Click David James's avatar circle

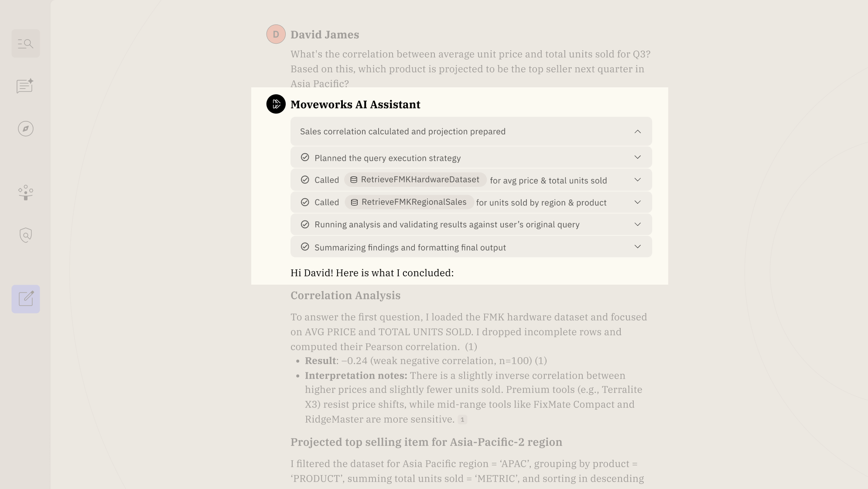276,34
